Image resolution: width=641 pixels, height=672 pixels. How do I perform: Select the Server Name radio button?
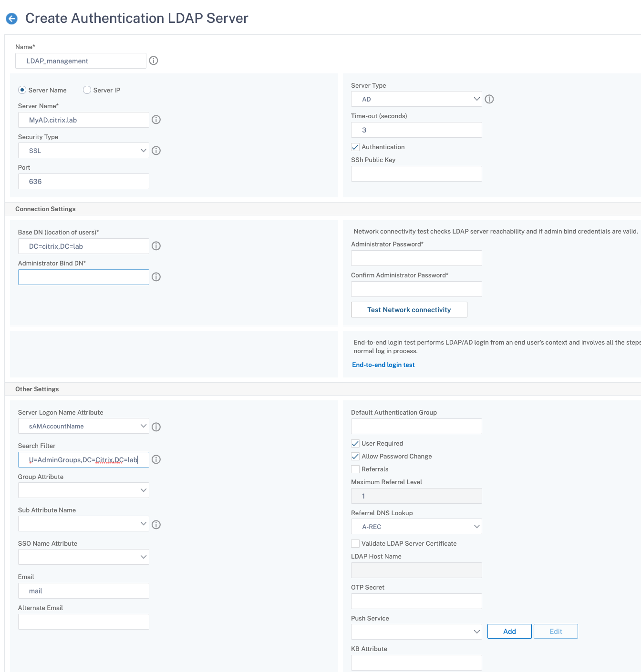coord(22,90)
